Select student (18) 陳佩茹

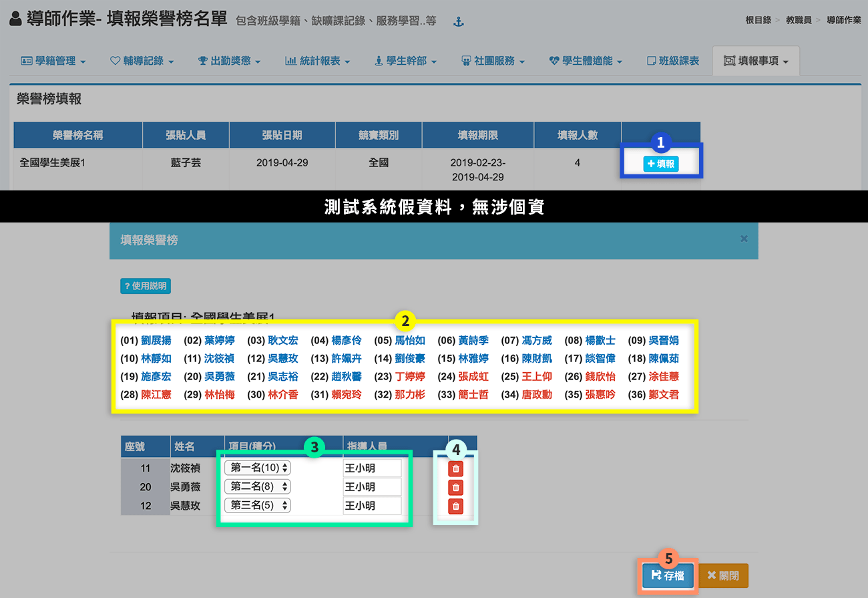(664, 358)
